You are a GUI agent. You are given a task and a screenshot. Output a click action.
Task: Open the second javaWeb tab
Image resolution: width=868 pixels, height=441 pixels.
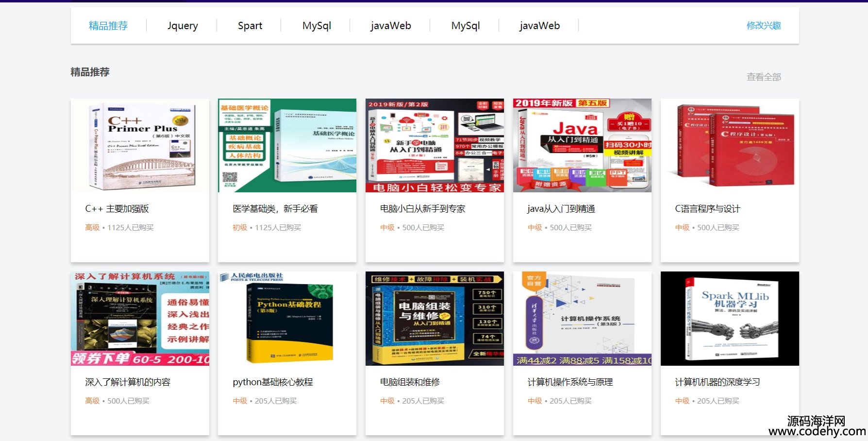tap(539, 26)
